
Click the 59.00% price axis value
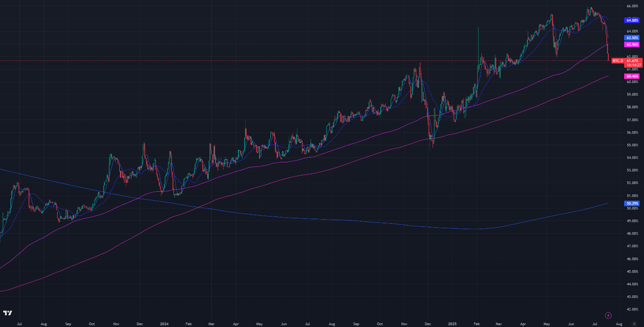point(632,95)
